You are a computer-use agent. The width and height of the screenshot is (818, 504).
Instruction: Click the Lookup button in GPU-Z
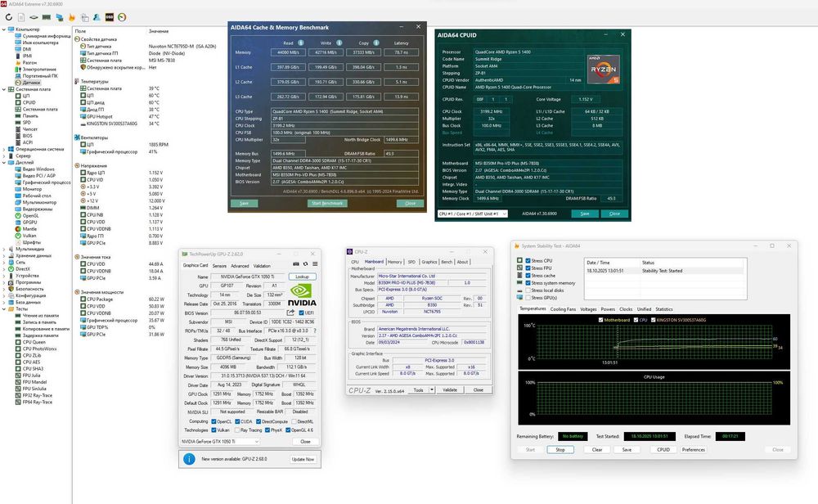click(x=302, y=277)
